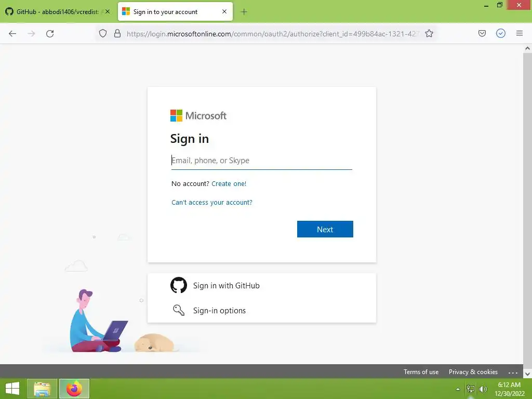Open the Windows Start menu
Image resolution: width=532 pixels, height=399 pixels.
tap(12, 389)
